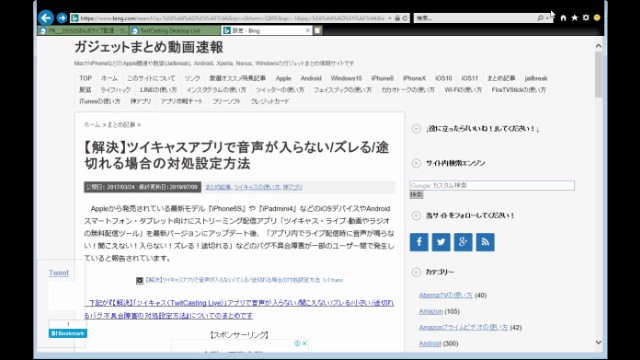Expand the address bar dropdown arrow
Screen dimensions: 640x360
click(x=390, y=18)
